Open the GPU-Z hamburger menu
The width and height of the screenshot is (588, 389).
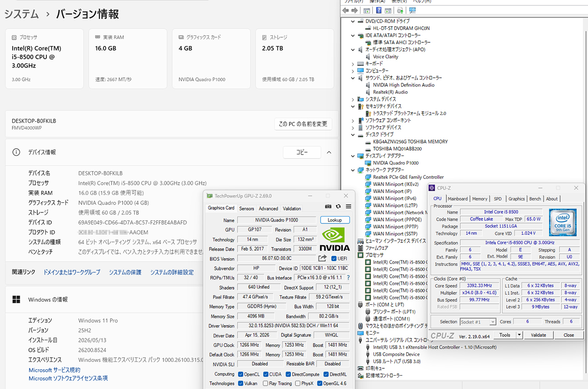click(348, 207)
